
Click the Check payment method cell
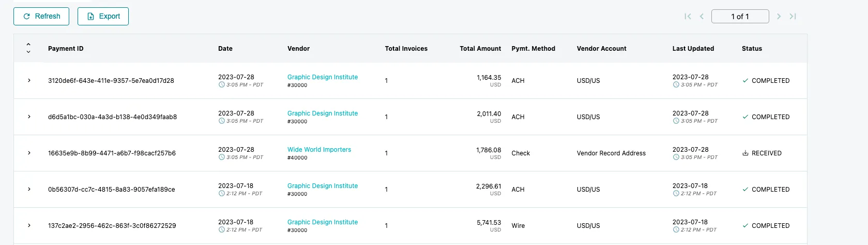521,153
